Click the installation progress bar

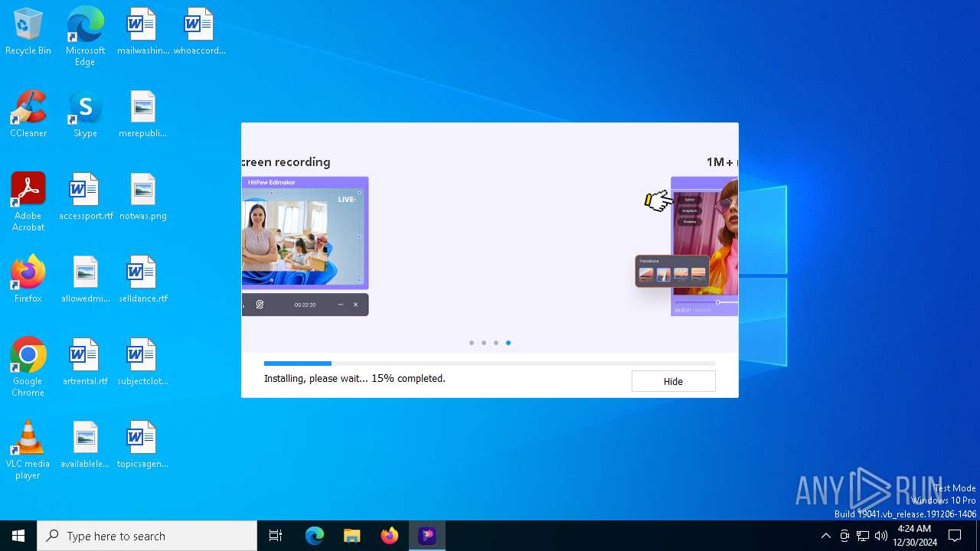click(x=489, y=364)
